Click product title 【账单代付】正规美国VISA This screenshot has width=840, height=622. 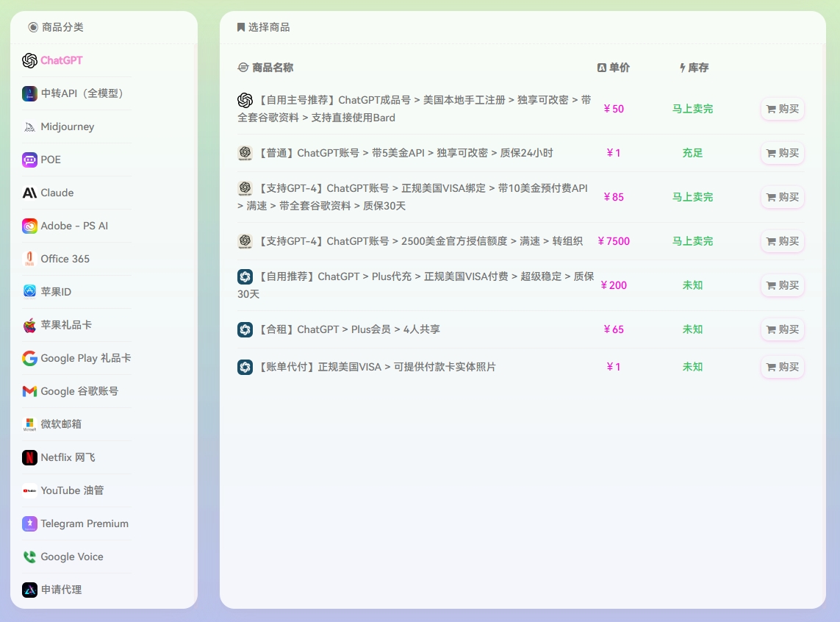coord(376,368)
